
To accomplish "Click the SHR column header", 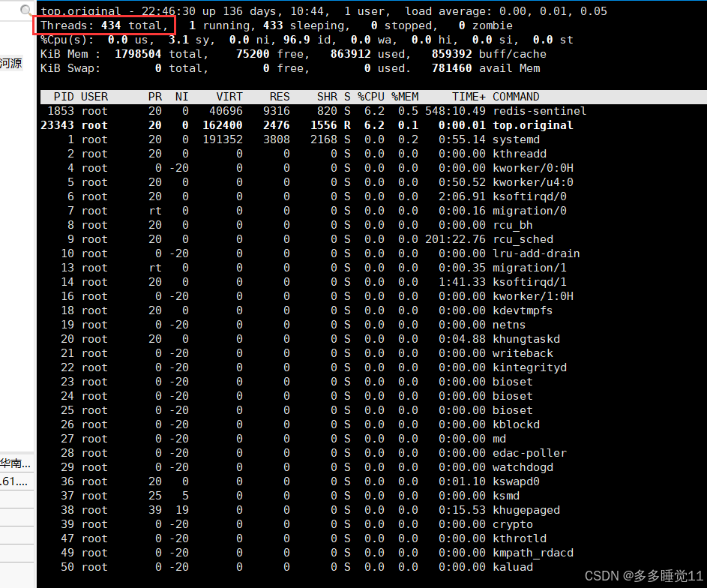I will pyautogui.click(x=327, y=97).
